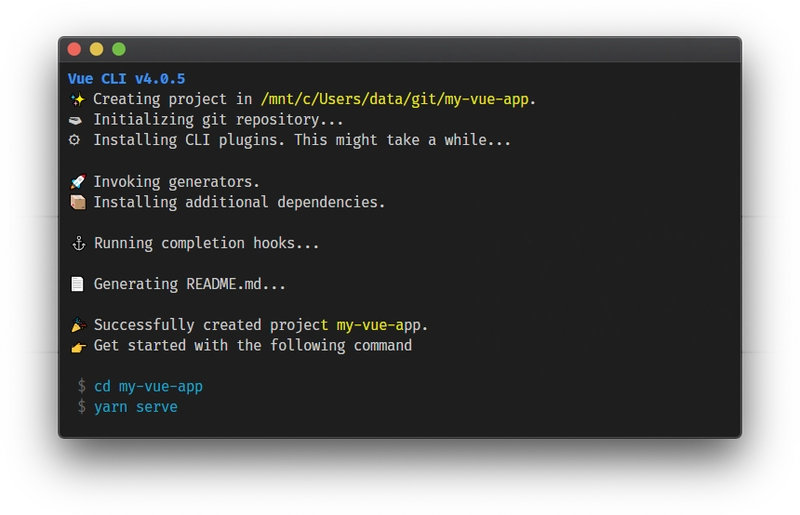Click the text Initializing git repository...
The height and width of the screenshot is (515, 800).
pyautogui.click(x=218, y=120)
